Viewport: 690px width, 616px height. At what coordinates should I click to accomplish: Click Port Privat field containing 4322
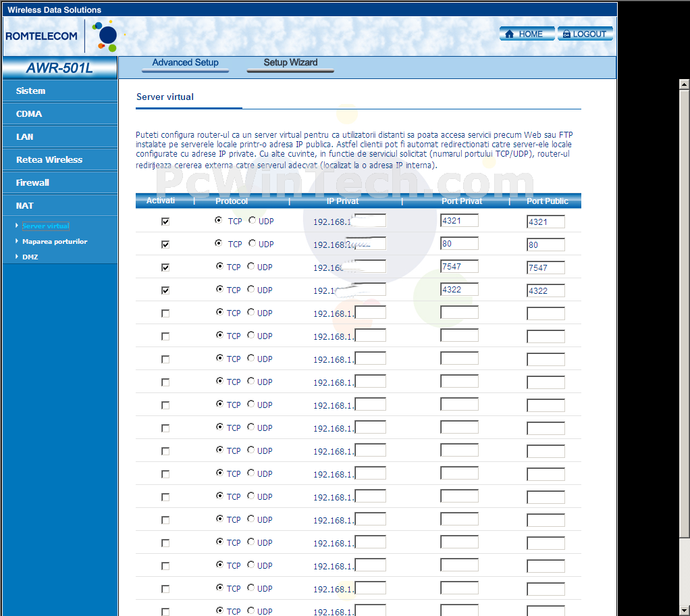[459, 289]
